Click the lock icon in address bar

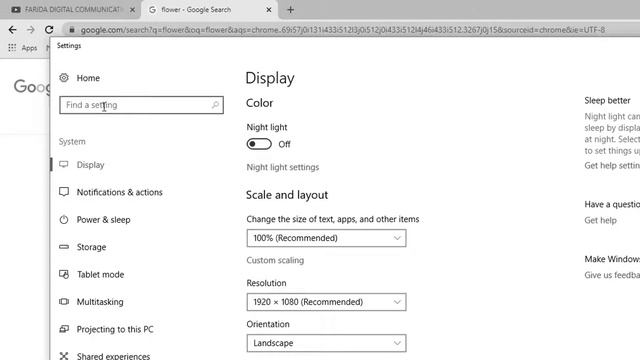click(72, 30)
